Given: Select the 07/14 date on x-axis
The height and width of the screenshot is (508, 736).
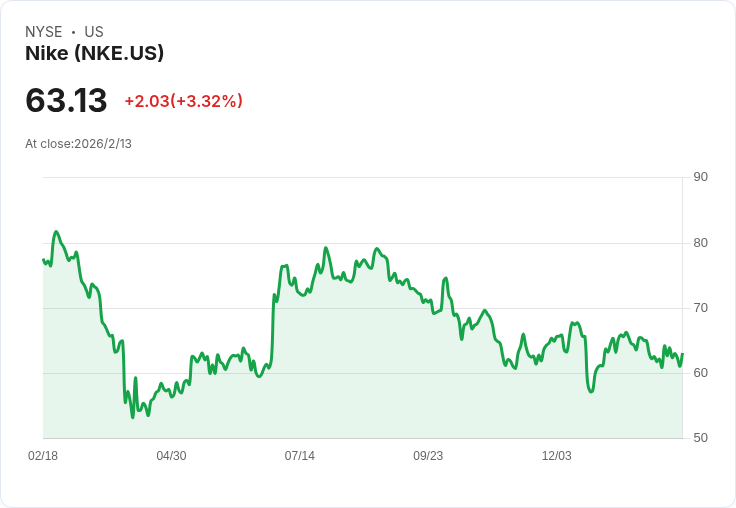Looking at the screenshot, I should click(x=300, y=456).
